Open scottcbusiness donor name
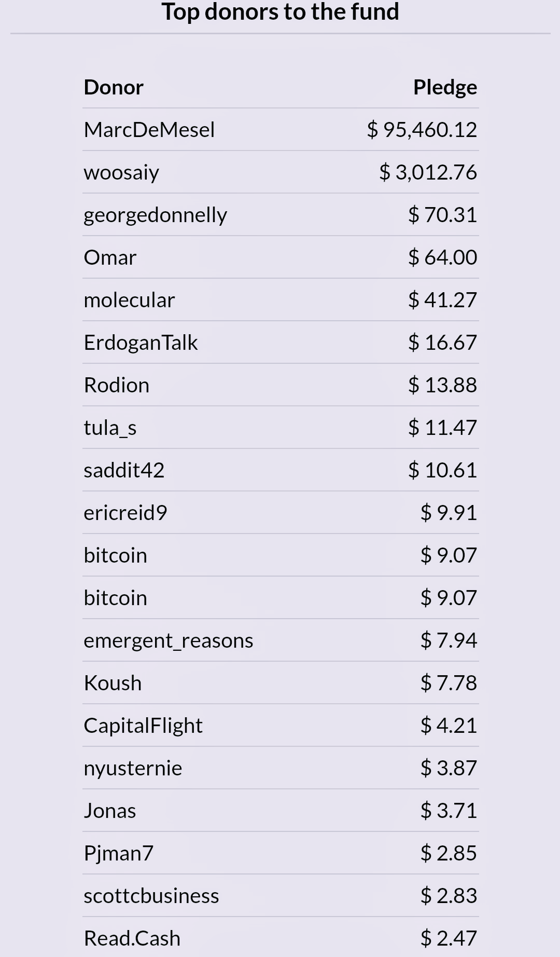Viewport: 560px width, 957px height. coord(151,896)
